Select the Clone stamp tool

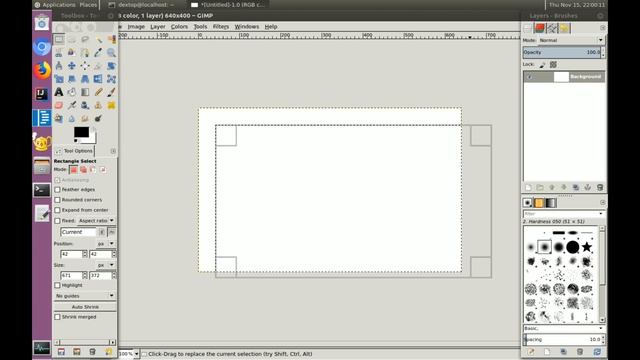[x=98, y=105]
